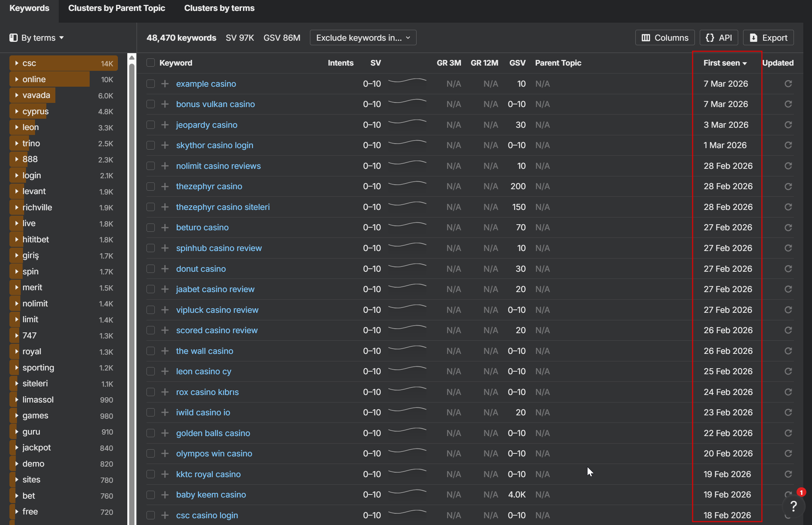Add thezephyr casino with plus icon
This screenshot has width=812, height=525.
pyautogui.click(x=165, y=187)
